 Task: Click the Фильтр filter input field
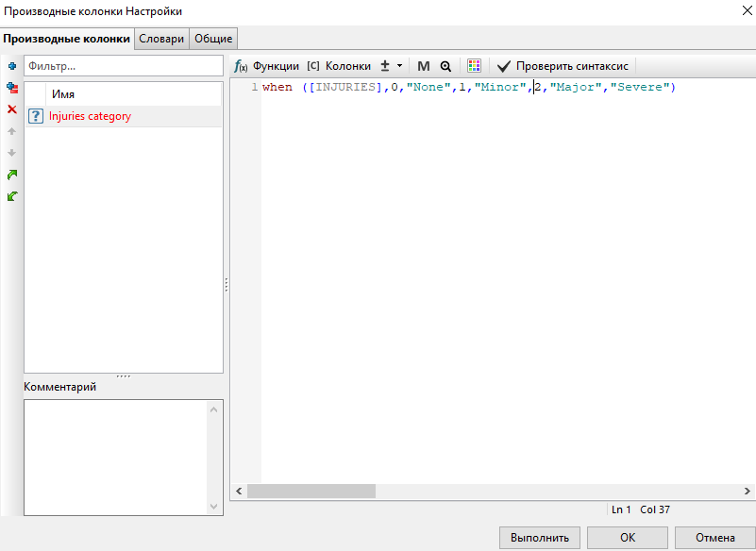[123, 66]
